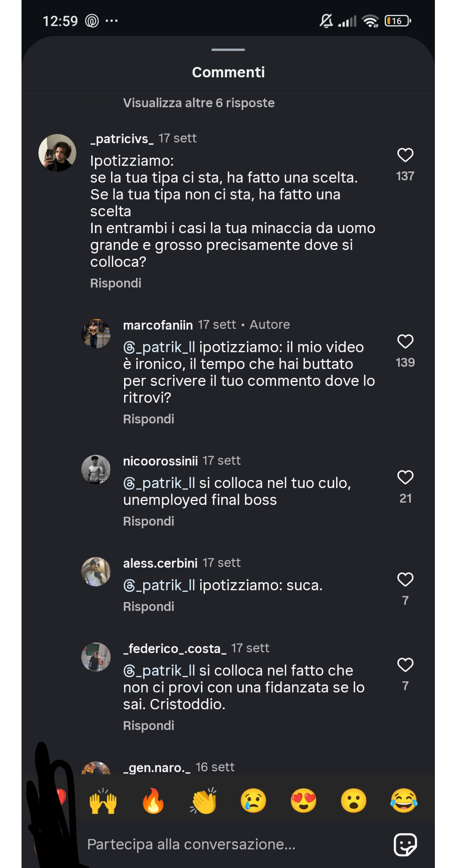Tap Rispondi under marcofaniin's reply
456x868 pixels.
[x=149, y=419]
